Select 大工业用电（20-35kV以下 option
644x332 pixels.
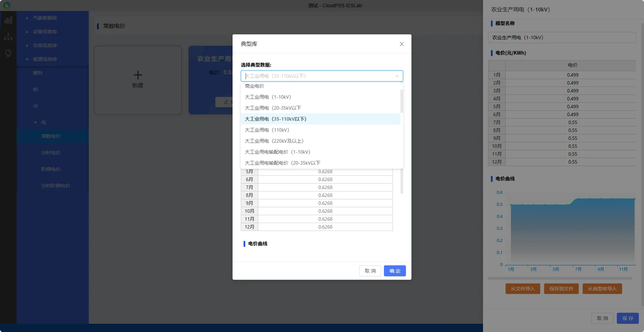tap(321, 108)
